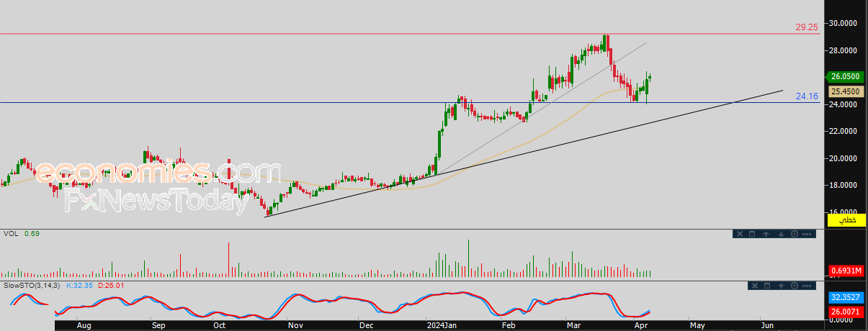Open SlowSTO pane more options
Viewport: 868px width, 331px height.
point(807,286)
